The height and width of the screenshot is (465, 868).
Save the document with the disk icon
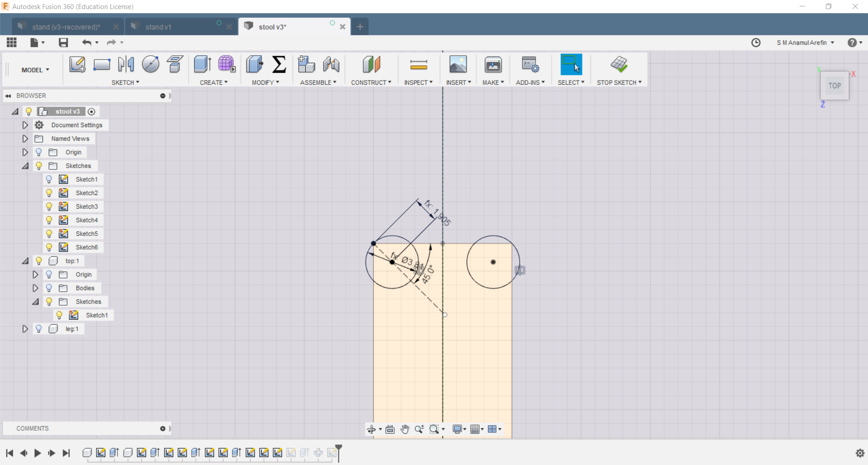(63, 43)
